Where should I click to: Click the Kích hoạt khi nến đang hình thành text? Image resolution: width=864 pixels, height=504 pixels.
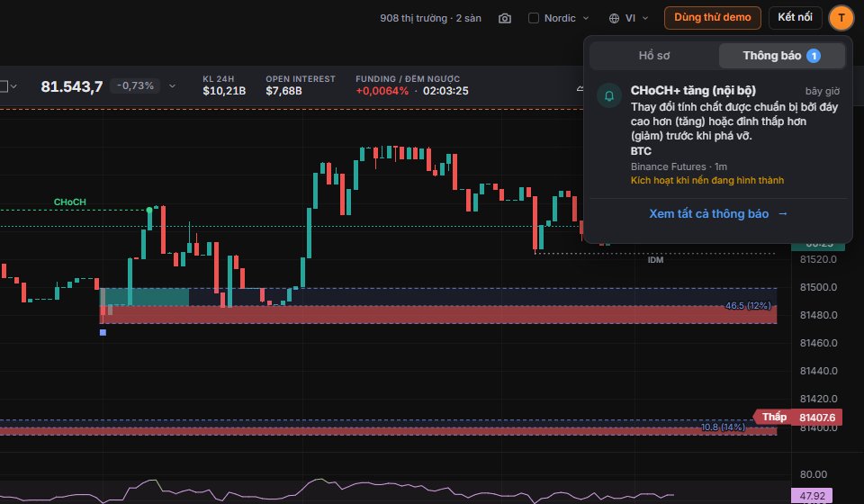pyautogui.click(x=707, y=180)
